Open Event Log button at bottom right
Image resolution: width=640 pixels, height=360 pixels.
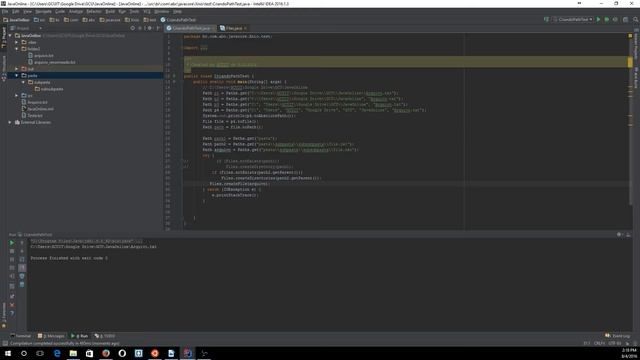point(618,336)
